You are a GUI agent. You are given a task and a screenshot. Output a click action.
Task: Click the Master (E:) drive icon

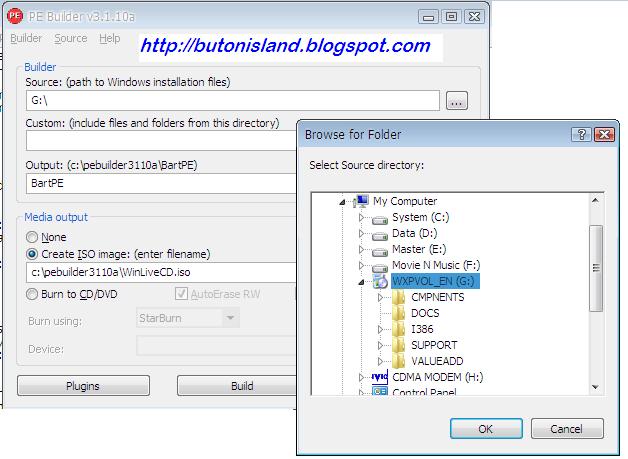[380, 251]
